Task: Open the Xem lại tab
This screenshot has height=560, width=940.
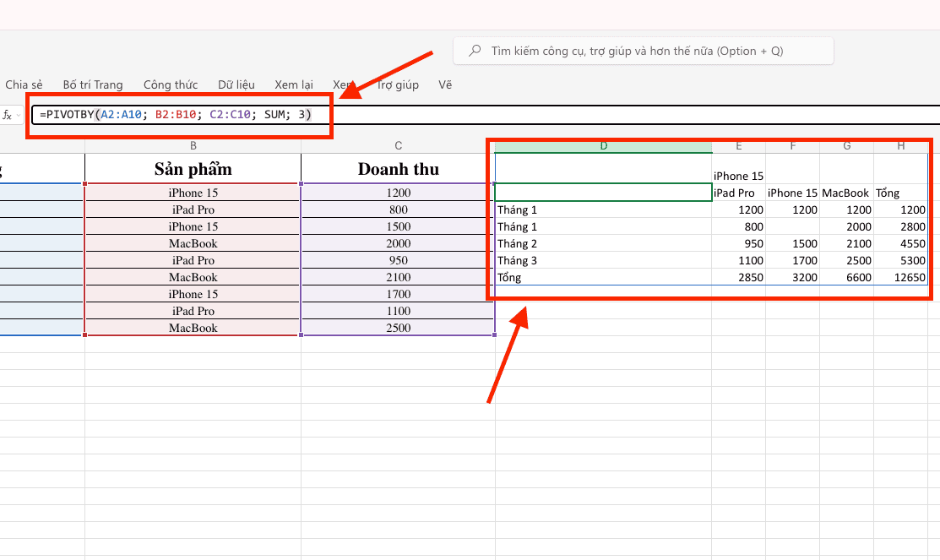Action: (294, 84)
